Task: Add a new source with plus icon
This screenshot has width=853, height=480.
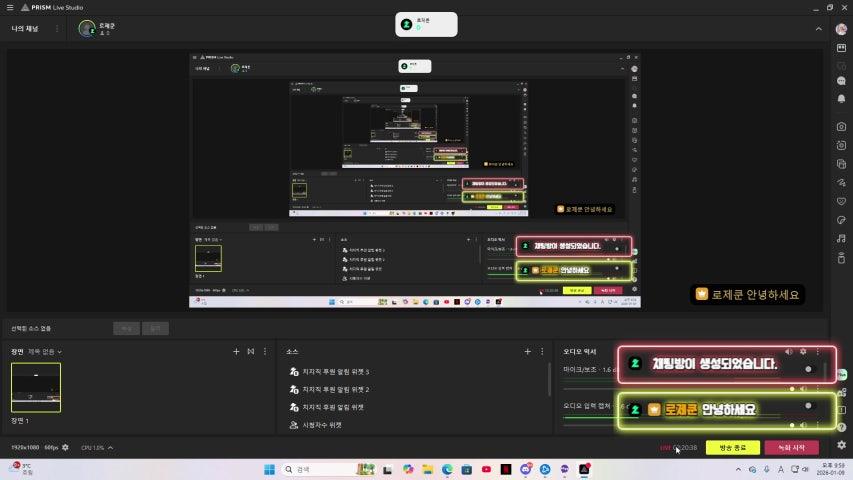Action: 527,352
